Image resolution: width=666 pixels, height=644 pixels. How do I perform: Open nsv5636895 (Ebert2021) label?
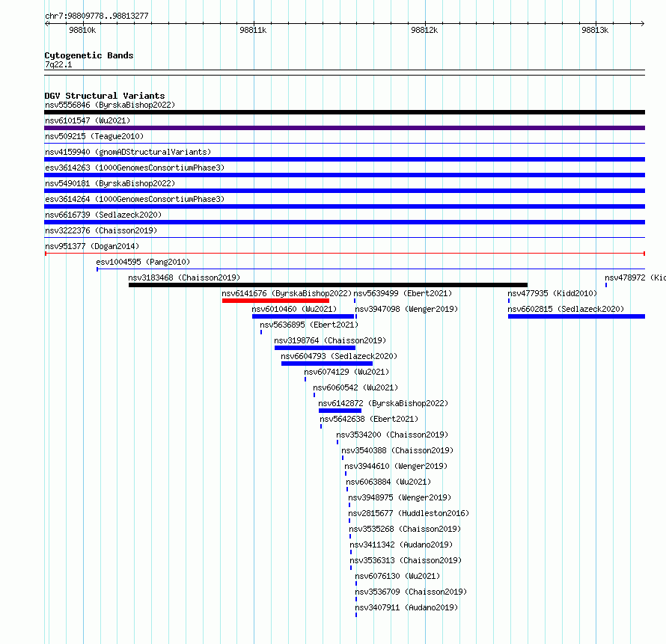point(309,325)
